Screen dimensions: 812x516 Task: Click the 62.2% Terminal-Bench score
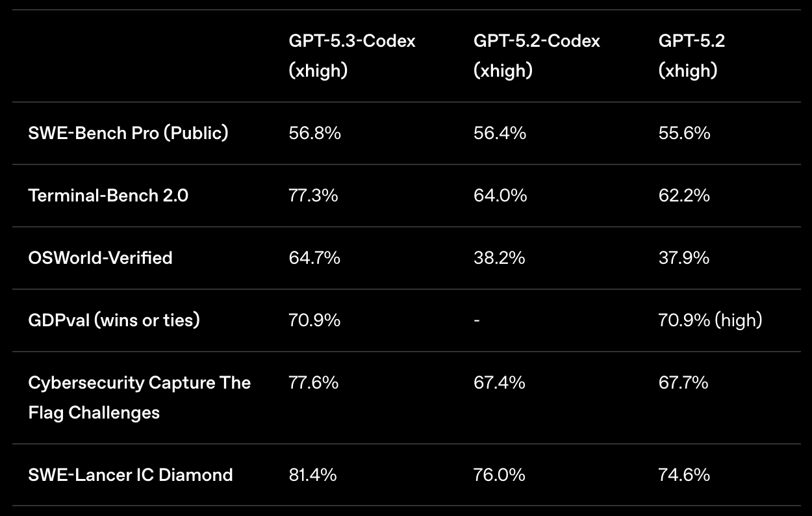pyautogui.click(x=684, y=196)
